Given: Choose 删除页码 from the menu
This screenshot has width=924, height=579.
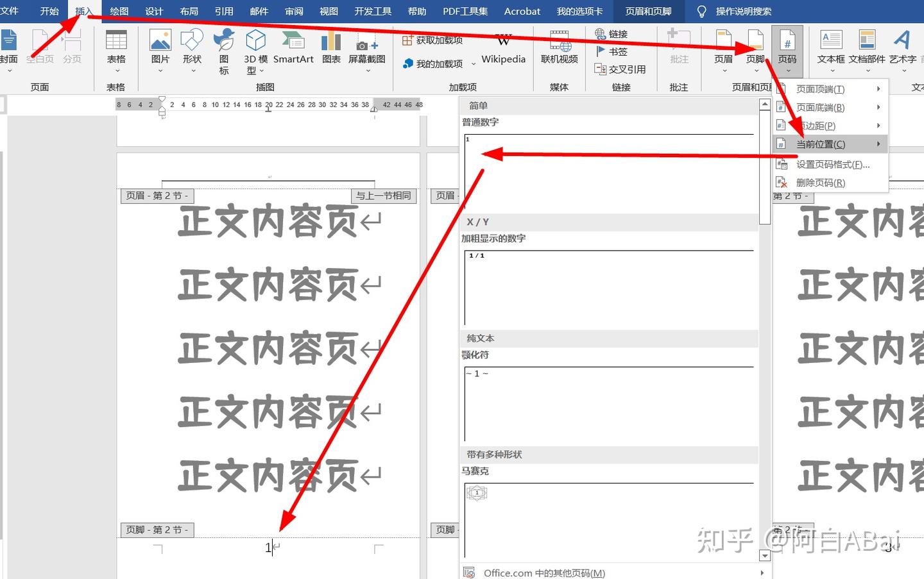Looking at the screenshot, I should pos(820,183).
